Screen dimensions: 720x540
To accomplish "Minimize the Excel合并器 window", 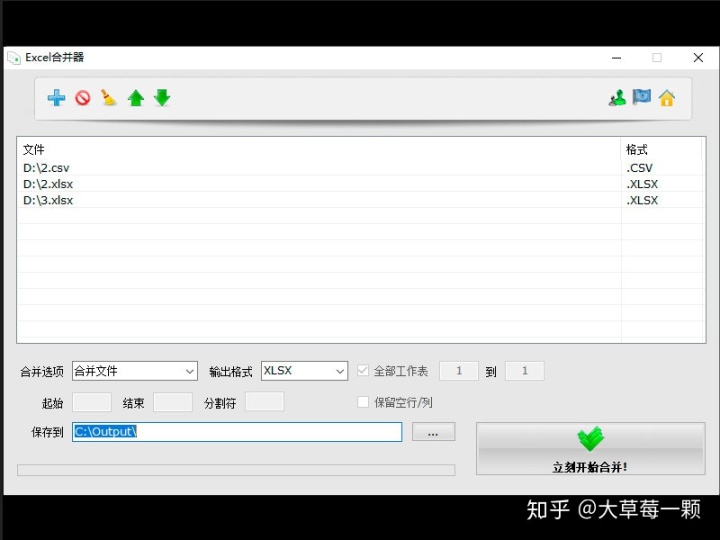I will 617,58.
